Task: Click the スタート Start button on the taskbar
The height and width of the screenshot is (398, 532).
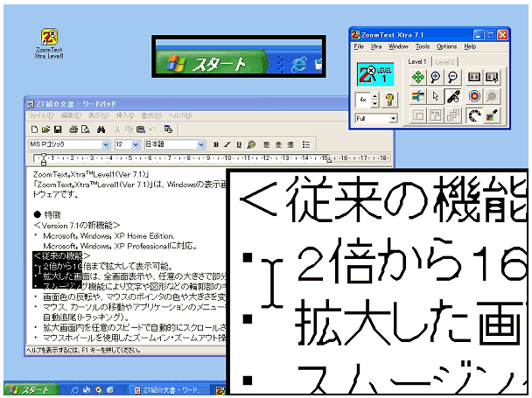Action: [30, 390]
